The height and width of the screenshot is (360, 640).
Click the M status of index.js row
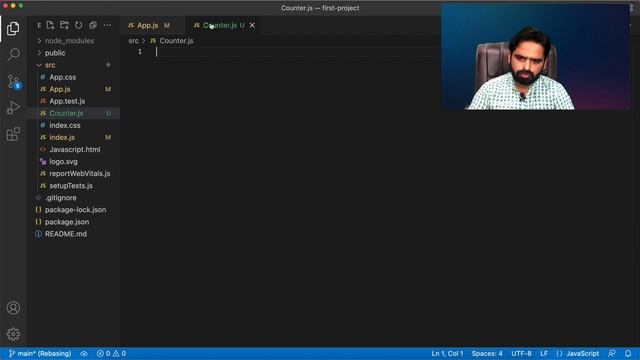[108, 138]
